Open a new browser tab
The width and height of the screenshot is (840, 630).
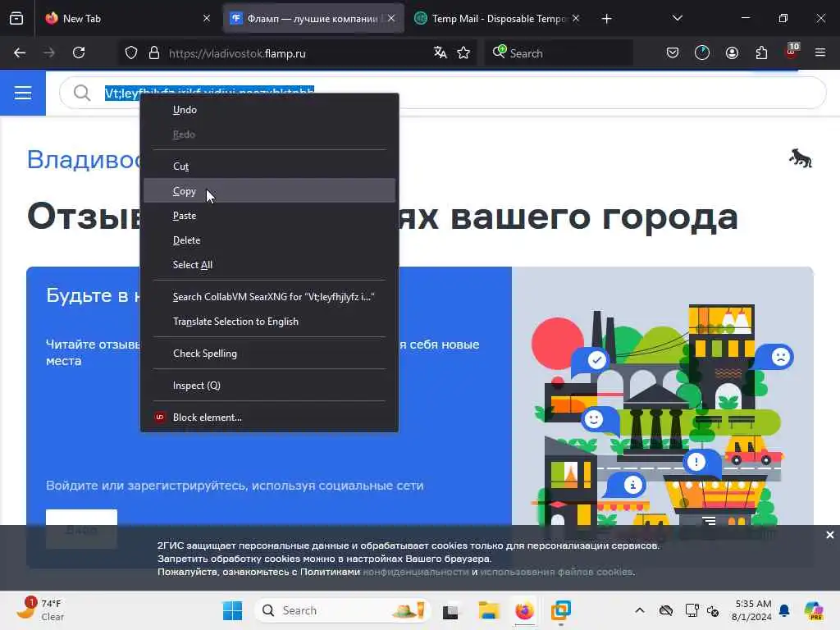[x=606, y=19]
